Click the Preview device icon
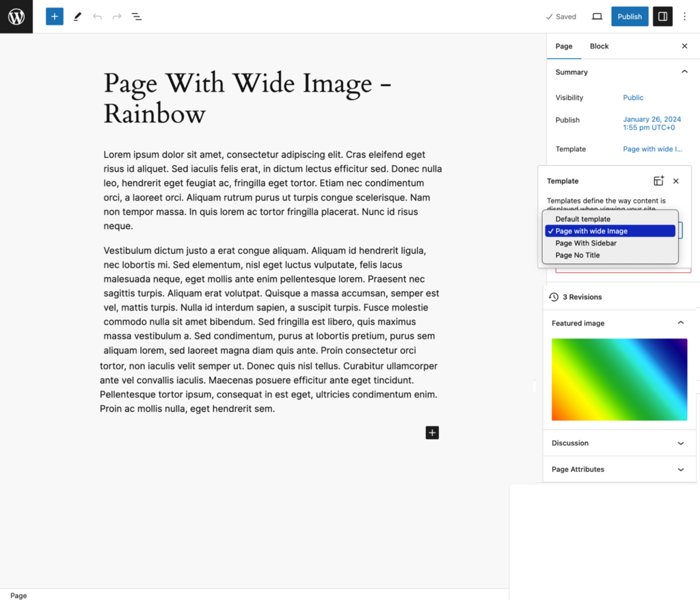 click(597, 16)
